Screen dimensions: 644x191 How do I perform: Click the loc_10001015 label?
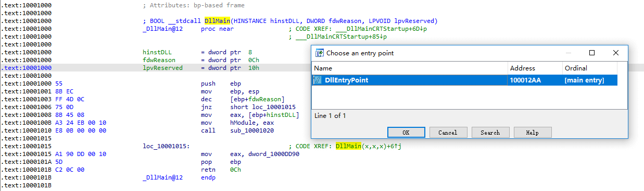(166, 146)
